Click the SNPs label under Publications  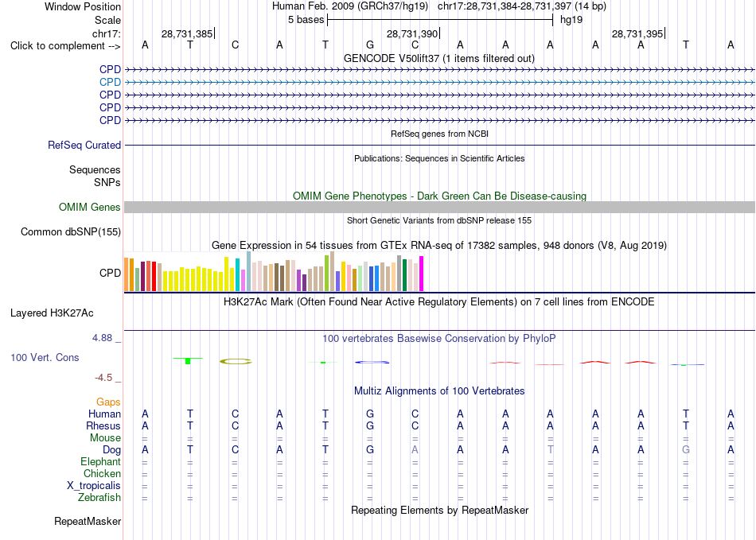107,183
